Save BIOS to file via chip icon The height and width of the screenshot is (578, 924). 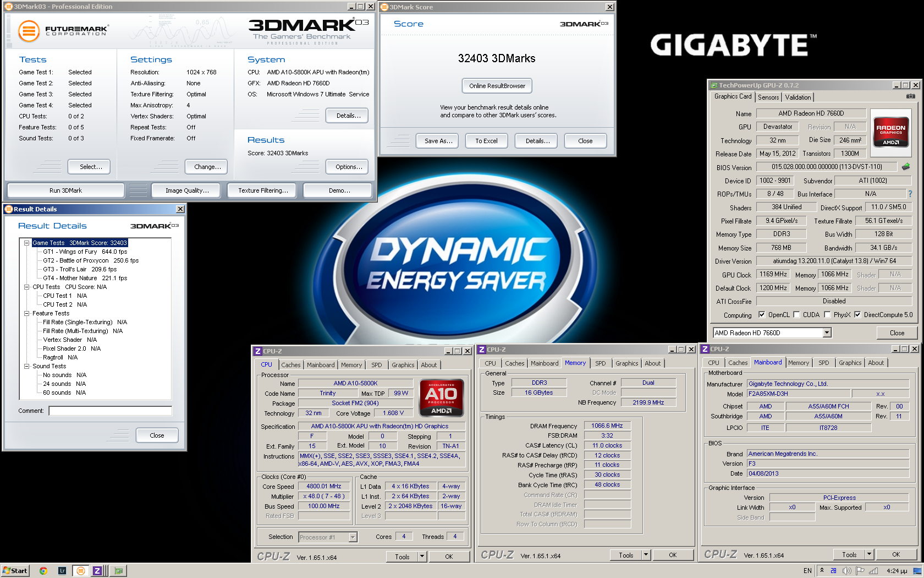(x=906, y=166)
